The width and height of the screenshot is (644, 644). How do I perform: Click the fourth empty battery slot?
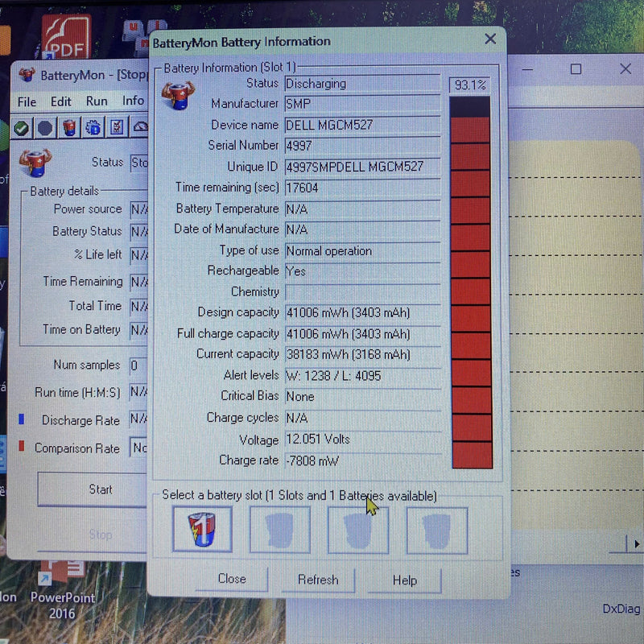point(436,530)
